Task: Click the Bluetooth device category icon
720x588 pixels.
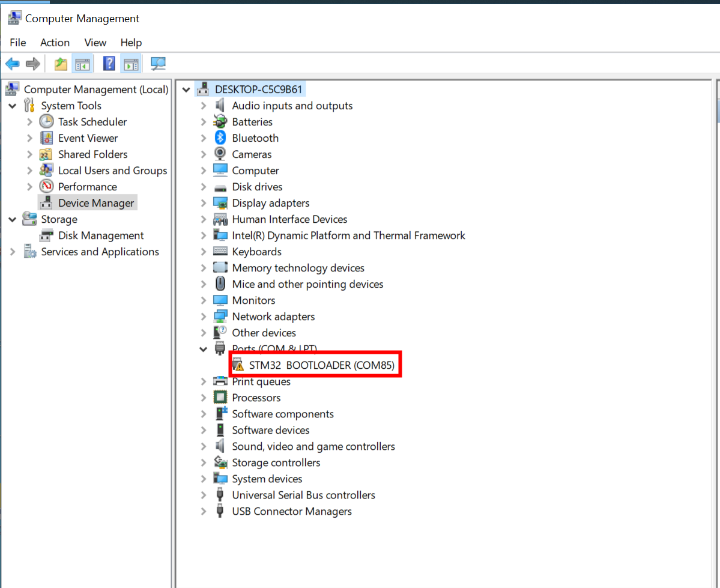Action: 220,138
